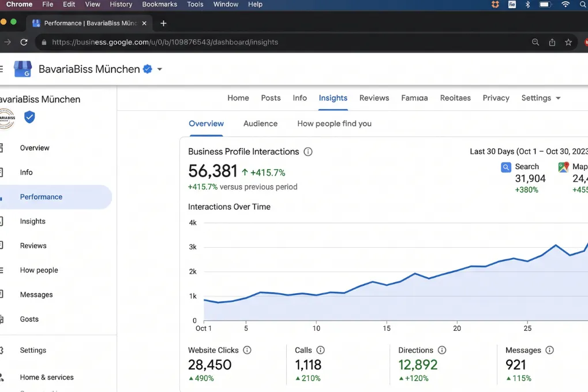This screenshot has width=588, height=392.
Task: Click the blue Search magnifier icon
Action: [x=506, y=167]
